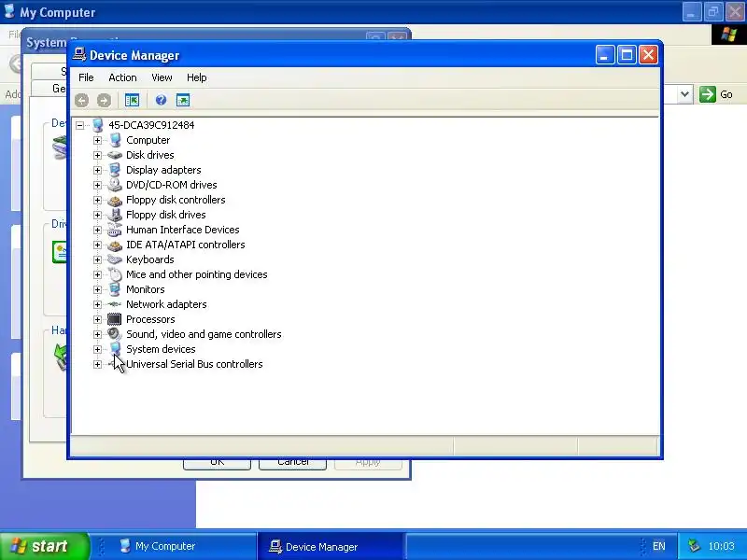Click the mouse icon for pointing devices
Screen dimensions: 747x560
pyautogui.click(x=115, y=274)
